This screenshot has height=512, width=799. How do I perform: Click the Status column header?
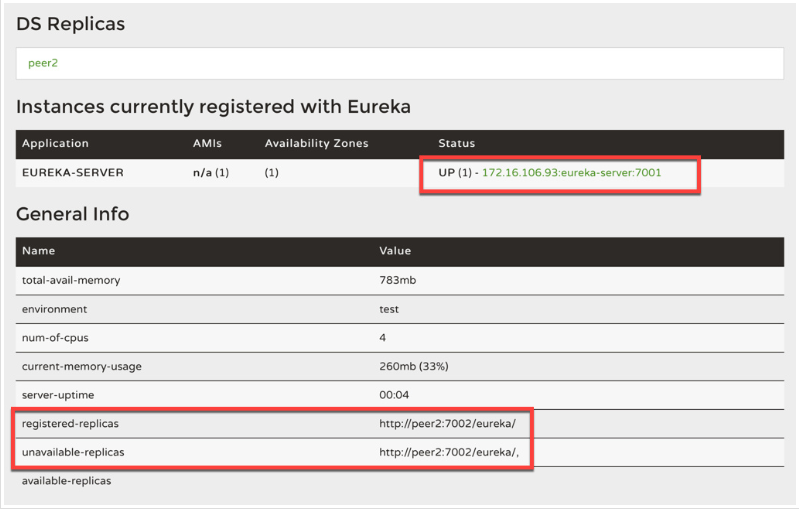point(456,144)
